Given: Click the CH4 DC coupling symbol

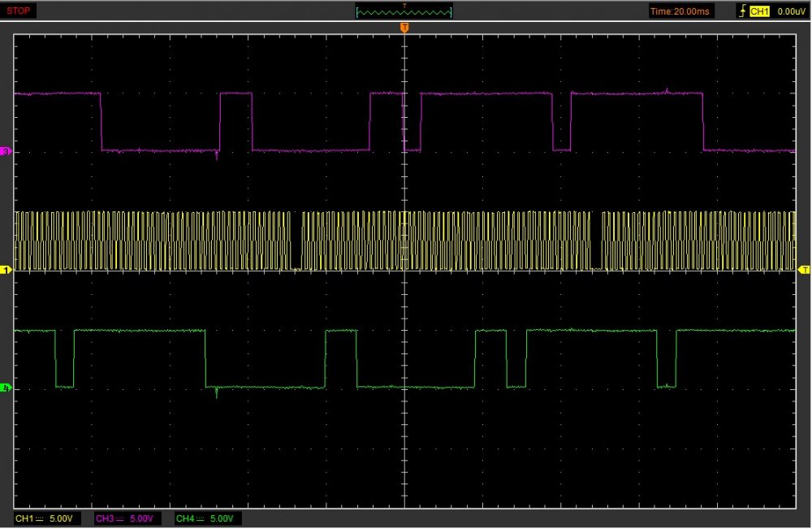Looking at the screenshot, I should 200,518.
